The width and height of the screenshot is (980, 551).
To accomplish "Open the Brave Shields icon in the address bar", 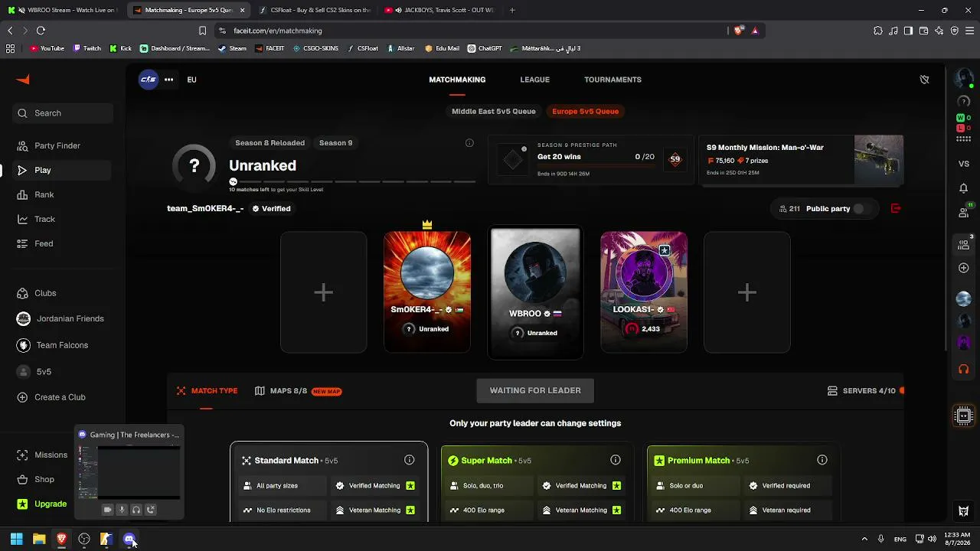I will [739, 31].
